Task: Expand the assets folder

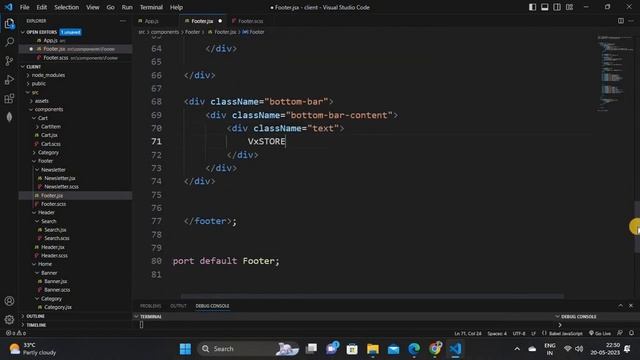Action: click(41, 101)
